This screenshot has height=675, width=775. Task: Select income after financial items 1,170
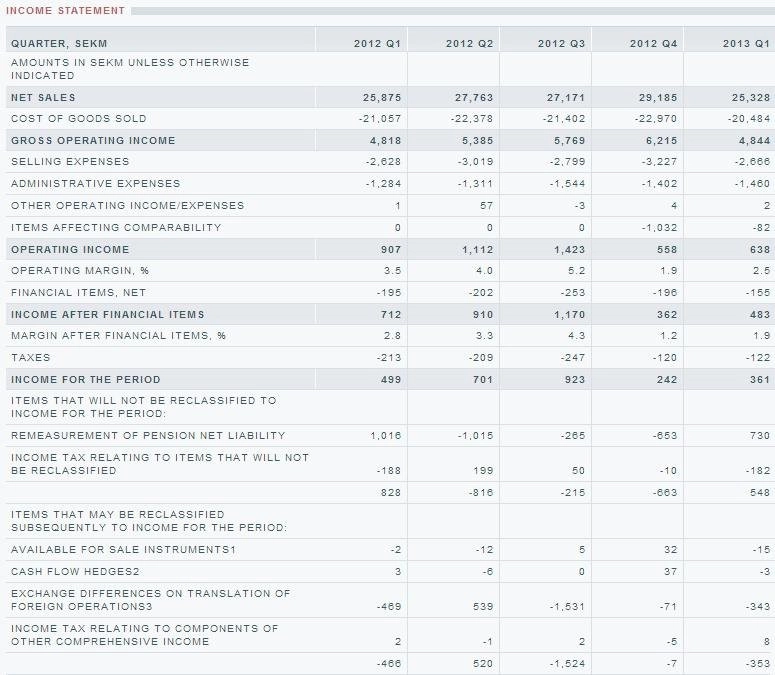(x=569, y=314)
